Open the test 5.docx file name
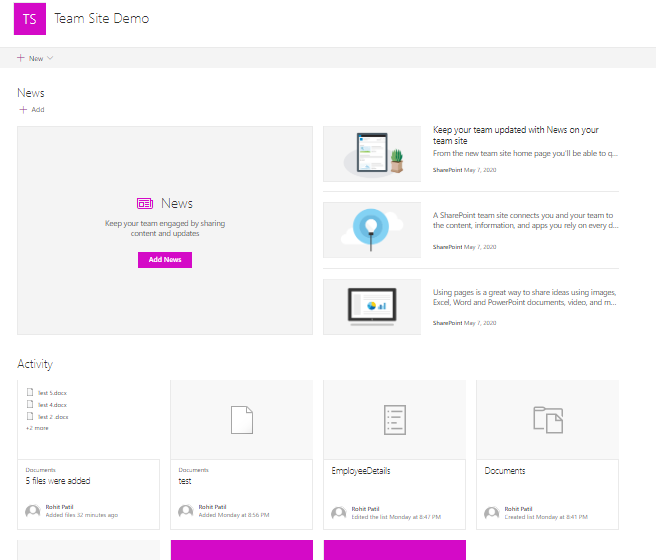This screenshot has width=656, height=560. pos(52,393)
